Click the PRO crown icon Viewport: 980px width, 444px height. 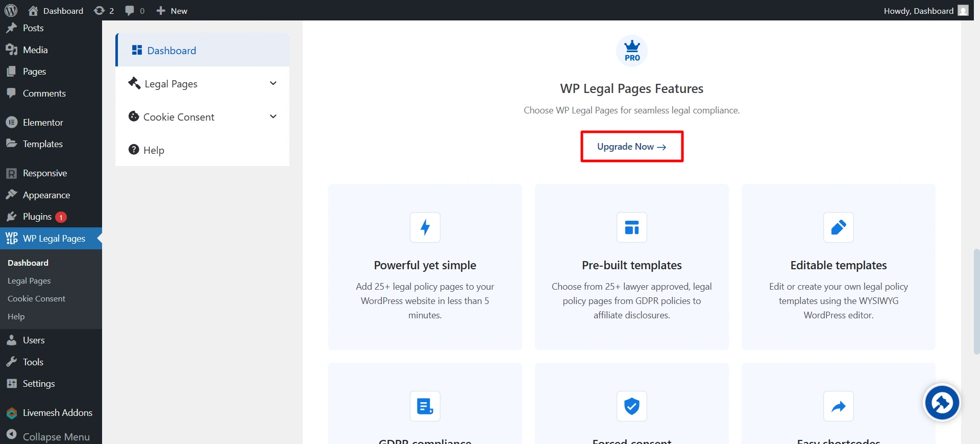pyautogui.click(x=632, y=51)
